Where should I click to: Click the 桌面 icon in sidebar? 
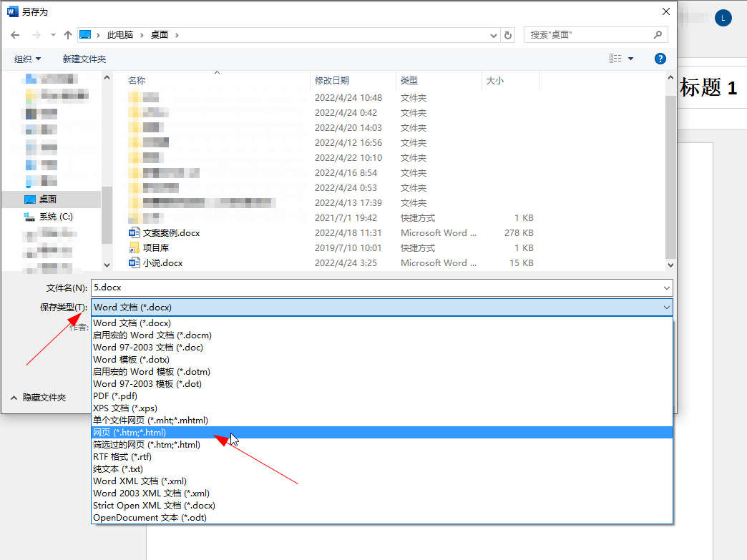pos(29,199)
